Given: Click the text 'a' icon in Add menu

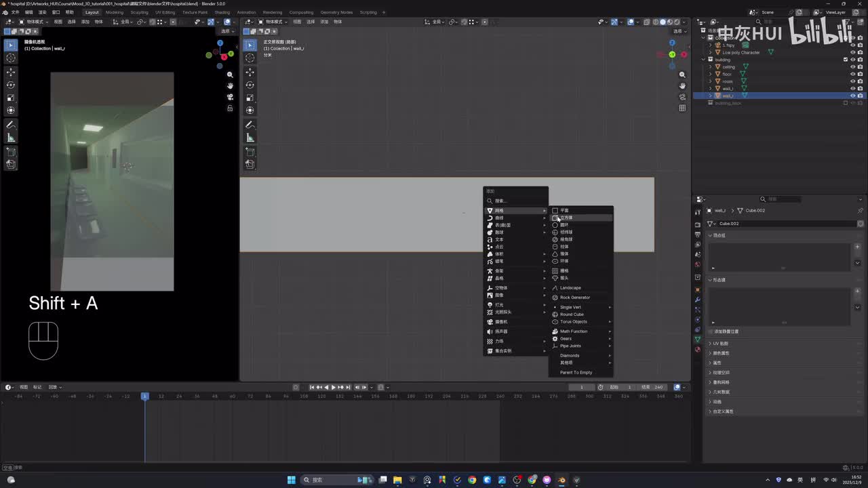Looking at the screenshot, I should point(490,239).
